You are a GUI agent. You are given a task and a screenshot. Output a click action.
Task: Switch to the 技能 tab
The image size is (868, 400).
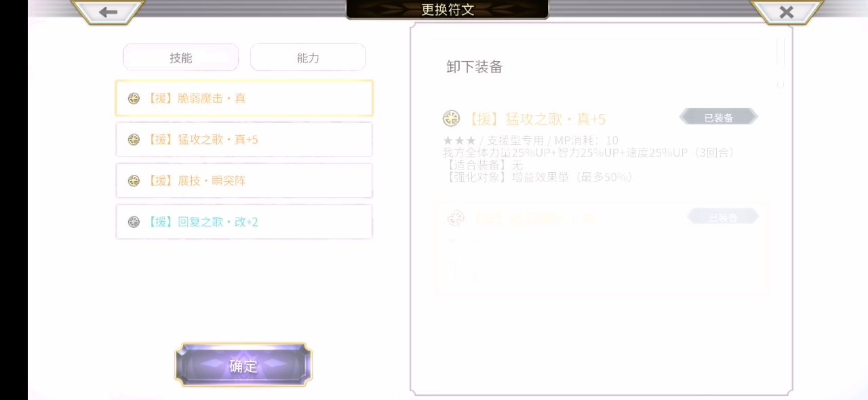[180, 58]
